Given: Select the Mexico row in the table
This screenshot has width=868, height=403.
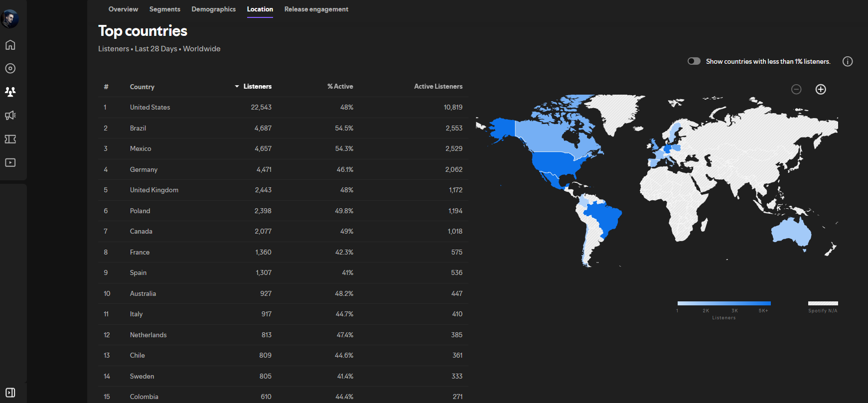Looking at the screenshot, I should point(283,149).
